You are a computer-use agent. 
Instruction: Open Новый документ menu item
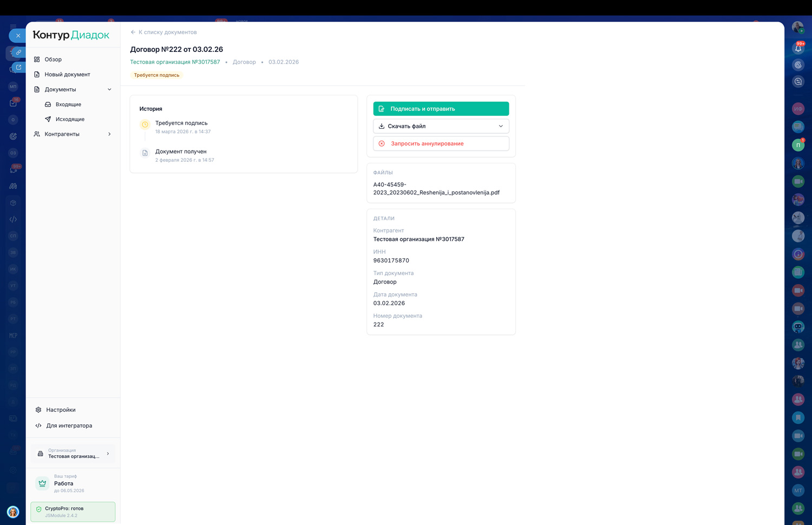(67, 74)
